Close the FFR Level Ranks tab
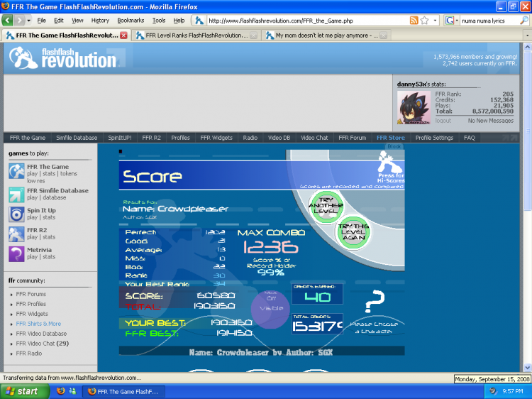This screenshot has width=532, height=399. click(x=253, y=35)
